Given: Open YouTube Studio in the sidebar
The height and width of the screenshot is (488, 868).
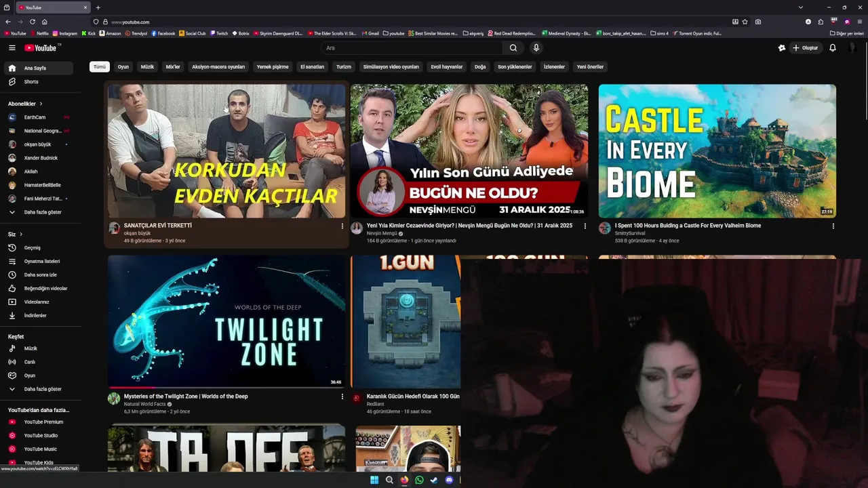Looking at the screenshot, I should click(38, 435).
